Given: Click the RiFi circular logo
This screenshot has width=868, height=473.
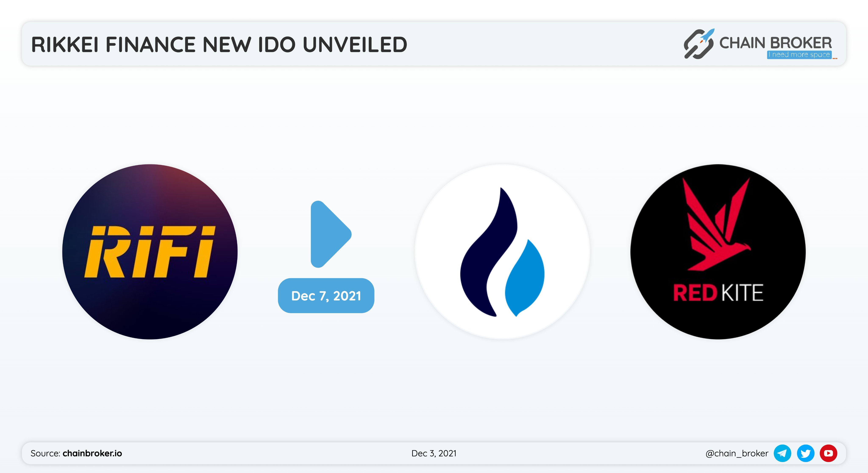Looking at the screenshot, I should (x=150, y=252).
